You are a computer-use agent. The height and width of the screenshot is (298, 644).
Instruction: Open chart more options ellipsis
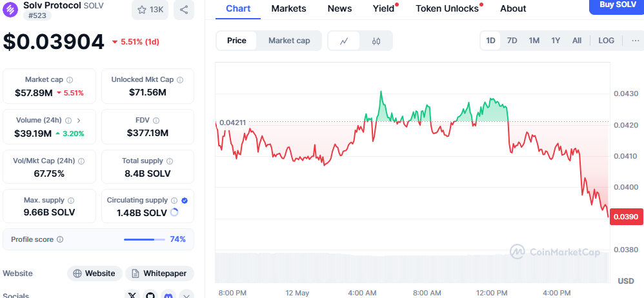point(636,41)
